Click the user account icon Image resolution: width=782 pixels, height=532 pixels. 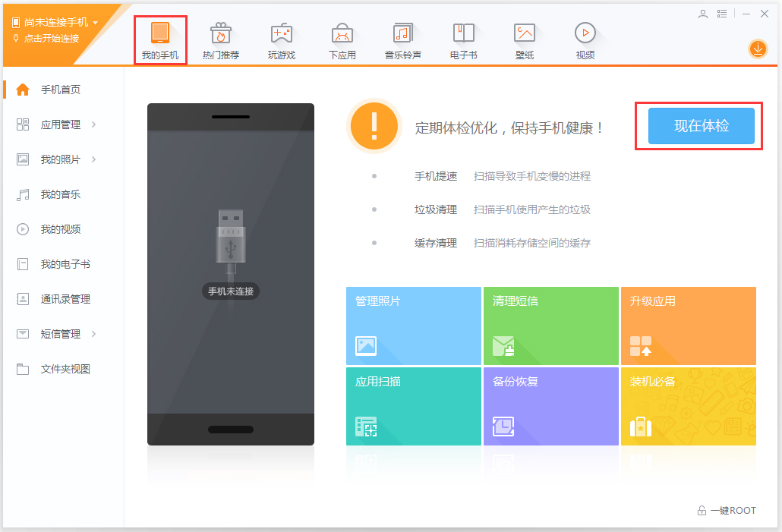tap(703, 14)
